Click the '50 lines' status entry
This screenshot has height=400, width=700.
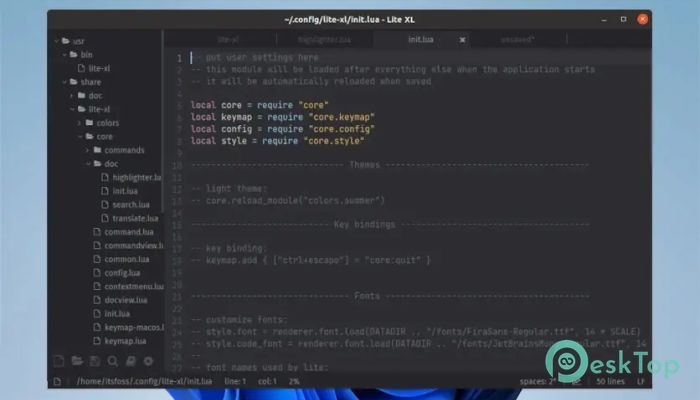610,381
